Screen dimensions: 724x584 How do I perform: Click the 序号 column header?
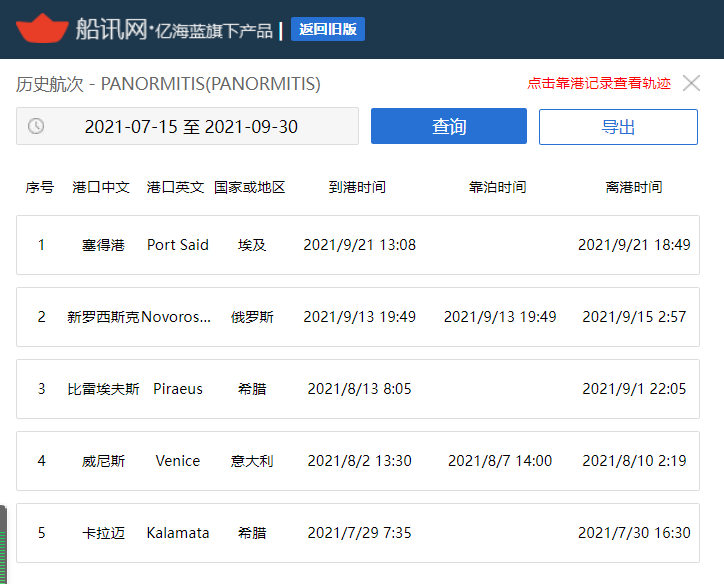40,187
